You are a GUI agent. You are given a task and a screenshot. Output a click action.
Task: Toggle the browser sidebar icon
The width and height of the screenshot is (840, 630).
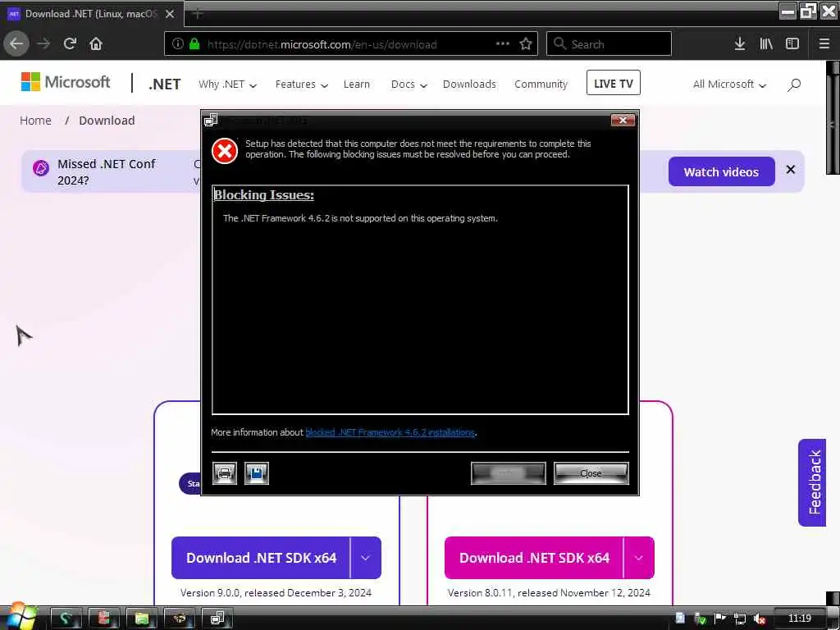(792, 43)
